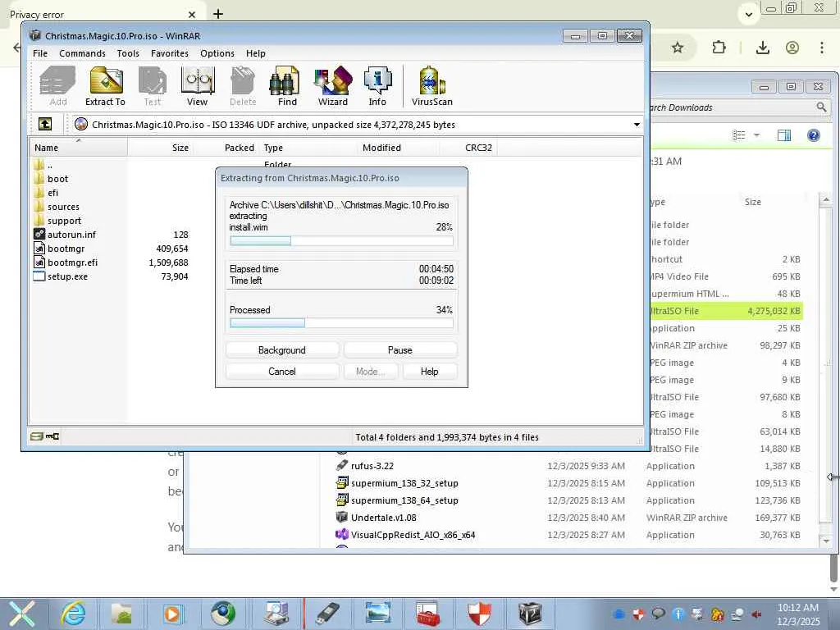Open Chrome three-dot menu

tap(822, 48)
